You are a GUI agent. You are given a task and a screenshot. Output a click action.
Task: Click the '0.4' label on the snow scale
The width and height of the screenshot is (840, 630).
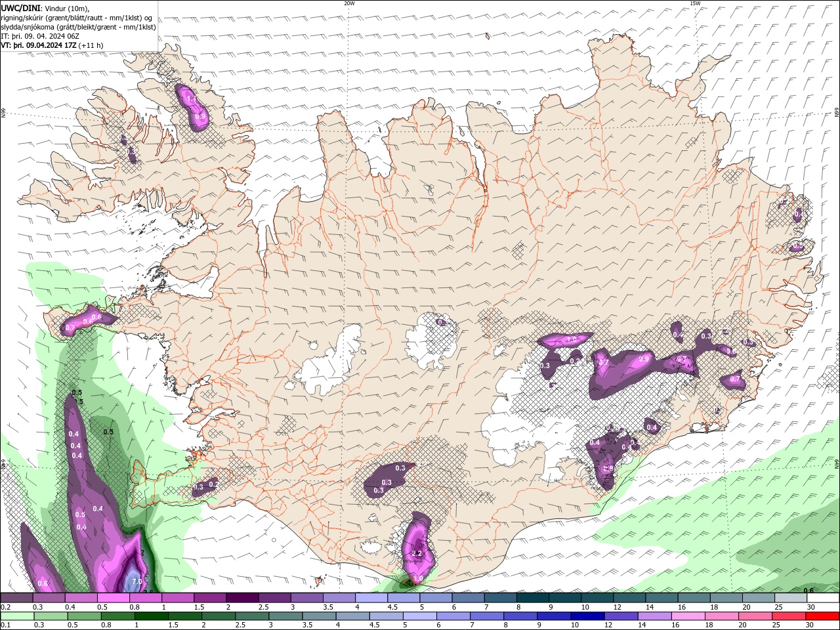70,607
